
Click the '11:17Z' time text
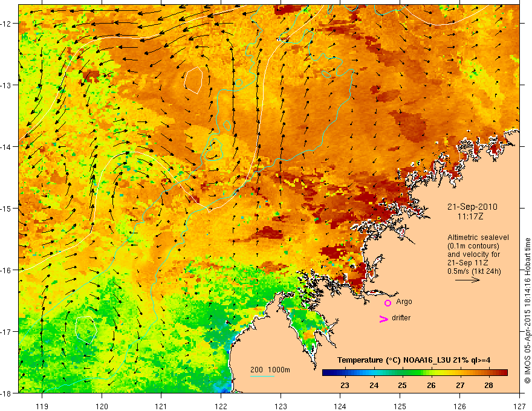click(x=470, y=216)
